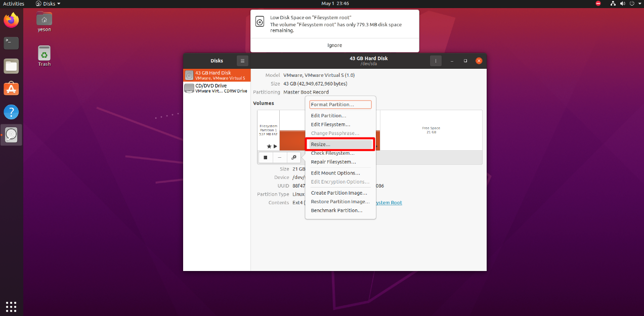Click the Master Boot Record partitioning value
The image size is (644, 316).
tap(306, 92)
